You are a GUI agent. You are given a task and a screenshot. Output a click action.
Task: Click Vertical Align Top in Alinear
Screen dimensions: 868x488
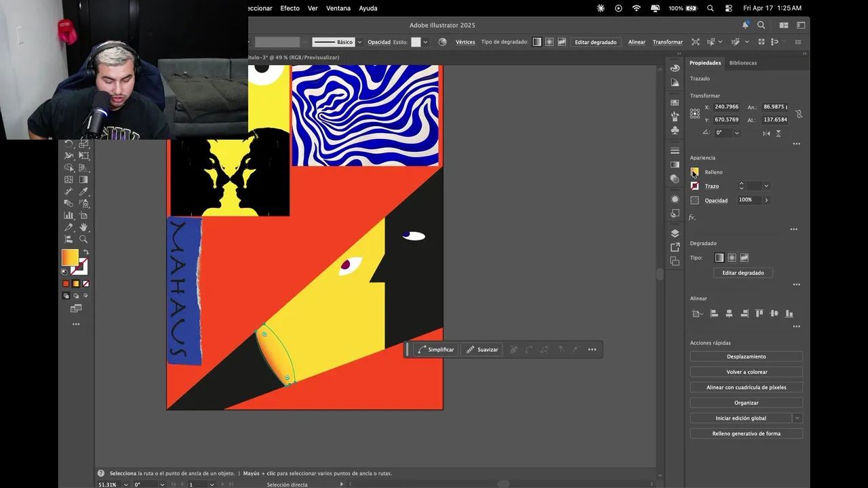pyautogui.click(x=759, y=313)
